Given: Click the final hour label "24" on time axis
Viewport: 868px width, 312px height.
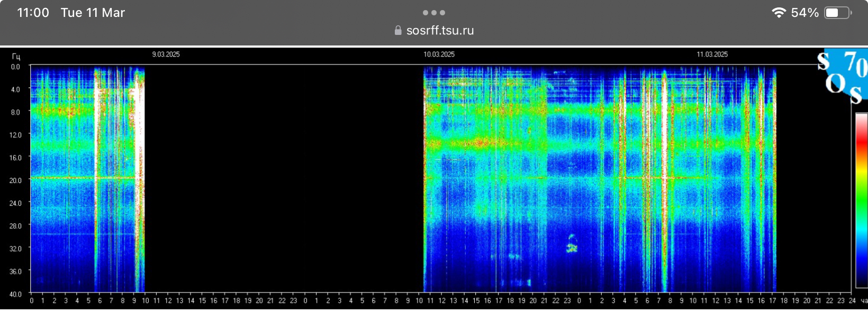Looking at the screenshot, I should pyautogui.click(x=852, y=301).
